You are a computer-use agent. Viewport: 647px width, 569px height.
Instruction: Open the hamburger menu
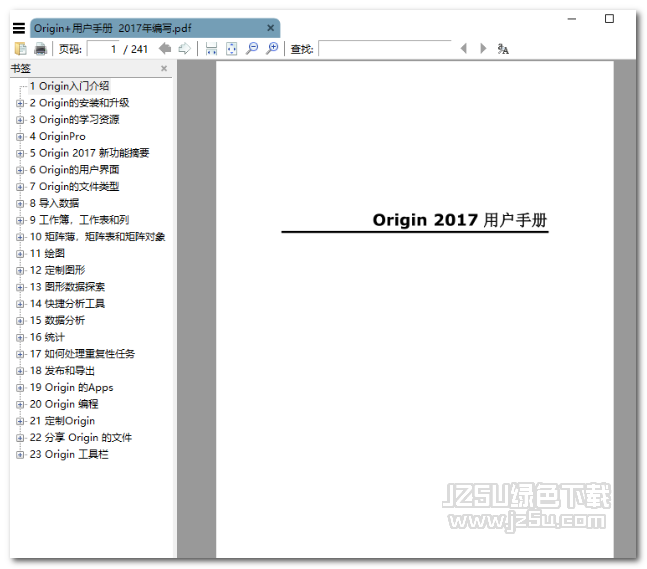coord(19,28)
